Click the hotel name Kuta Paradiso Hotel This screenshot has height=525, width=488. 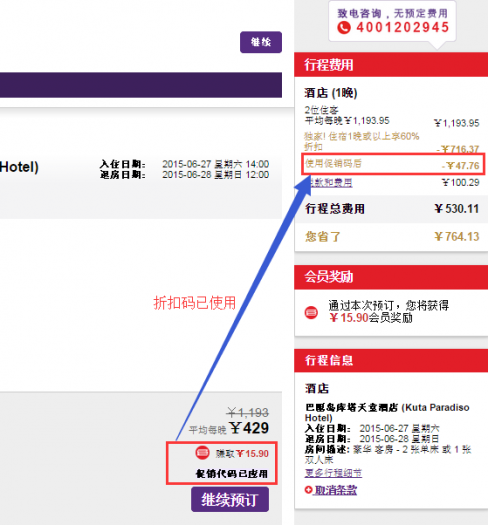point(387,412)
